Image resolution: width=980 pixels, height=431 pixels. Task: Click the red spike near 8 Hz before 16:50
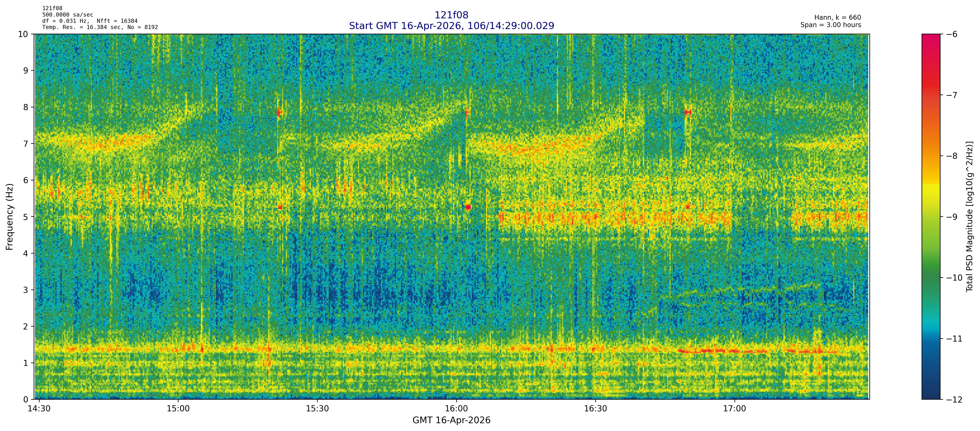coord(687,112)
